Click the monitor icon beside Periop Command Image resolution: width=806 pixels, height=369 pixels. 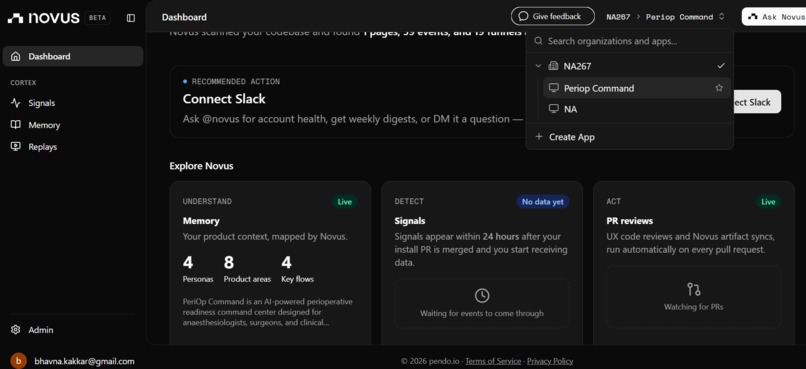click(x=554, y=88)
